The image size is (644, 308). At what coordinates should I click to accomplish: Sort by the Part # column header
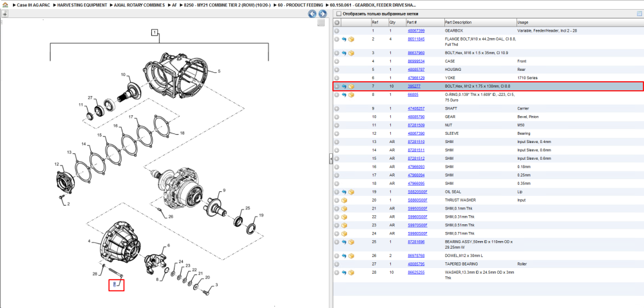[x=424, y=22]
